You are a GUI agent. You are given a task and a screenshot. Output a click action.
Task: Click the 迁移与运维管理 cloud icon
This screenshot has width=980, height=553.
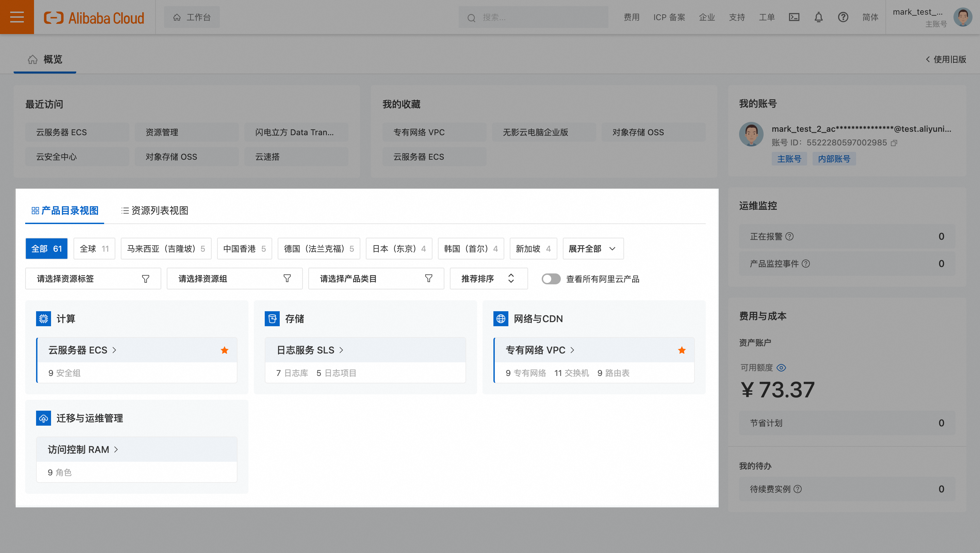[x=43, y=418]
